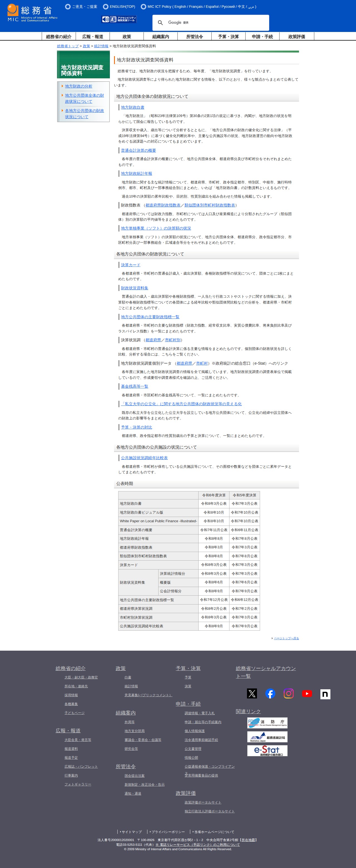
Task: Open footer 総務省ソーシャルアカウント一覧 link
Action: (266, 672)
